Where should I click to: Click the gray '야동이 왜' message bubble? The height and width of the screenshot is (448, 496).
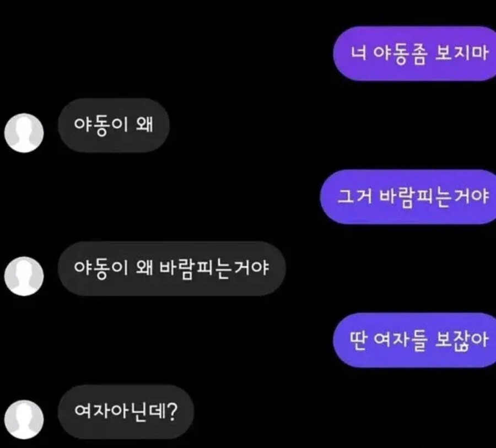click(114, 125)
